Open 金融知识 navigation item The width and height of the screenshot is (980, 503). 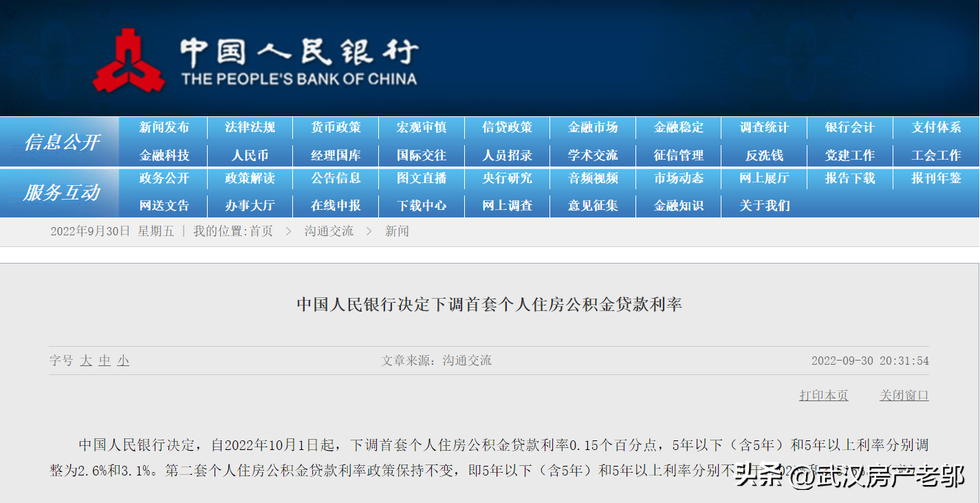point(679,206)
